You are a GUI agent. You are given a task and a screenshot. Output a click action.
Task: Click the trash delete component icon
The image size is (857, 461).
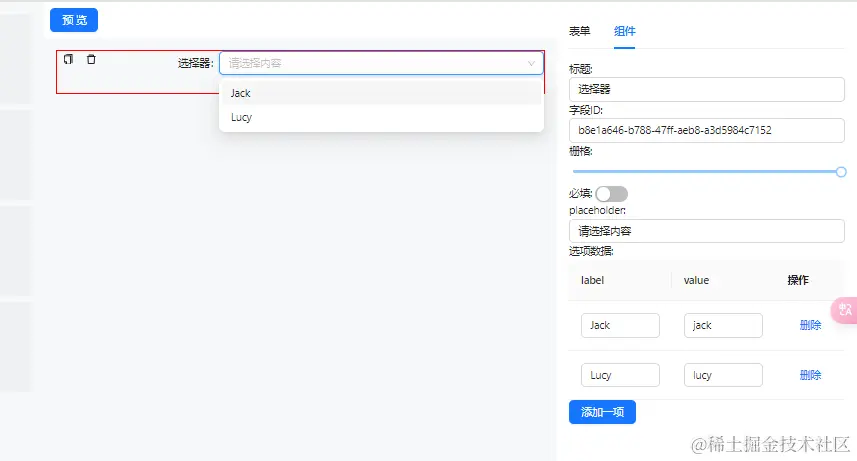coord(91,60)
